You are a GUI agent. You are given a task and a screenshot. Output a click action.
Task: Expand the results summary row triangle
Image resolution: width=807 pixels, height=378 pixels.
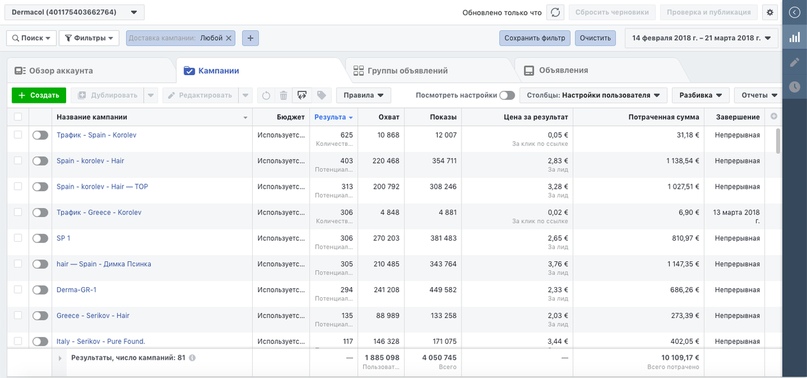tap(60, 357)
